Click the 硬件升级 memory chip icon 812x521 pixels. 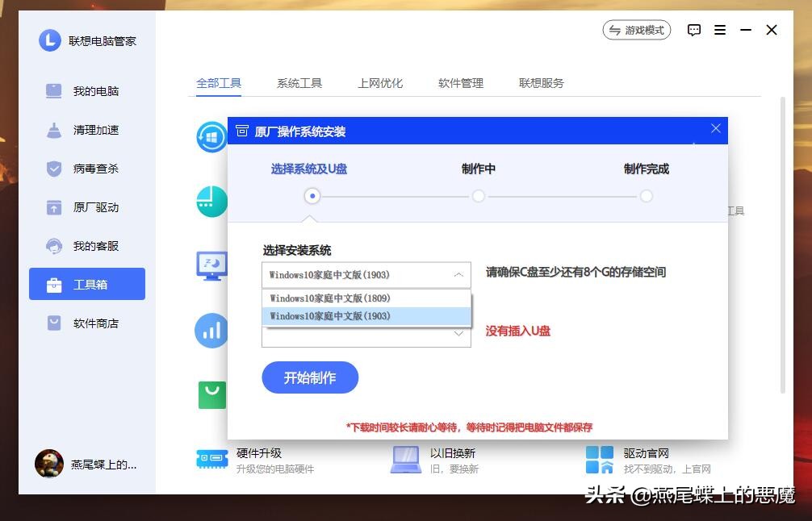pos(211,458)
